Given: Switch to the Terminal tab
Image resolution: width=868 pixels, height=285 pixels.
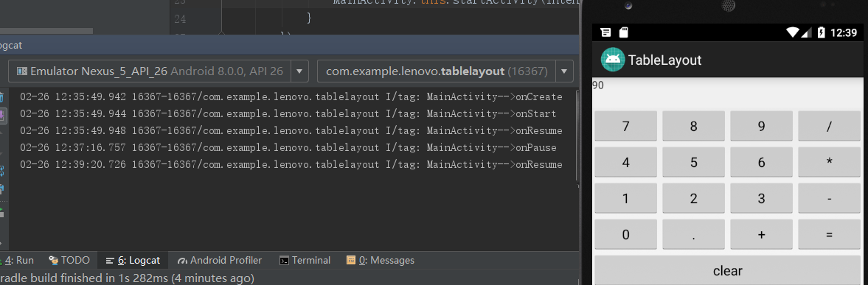Looking at the screenshot, I should (305, 260).
